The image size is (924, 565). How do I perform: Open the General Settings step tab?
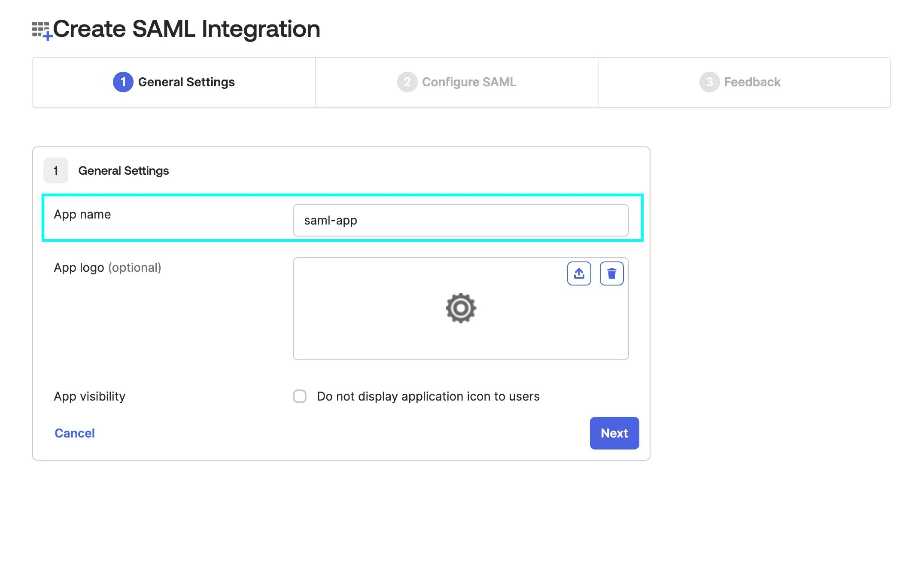coord(174,82)
